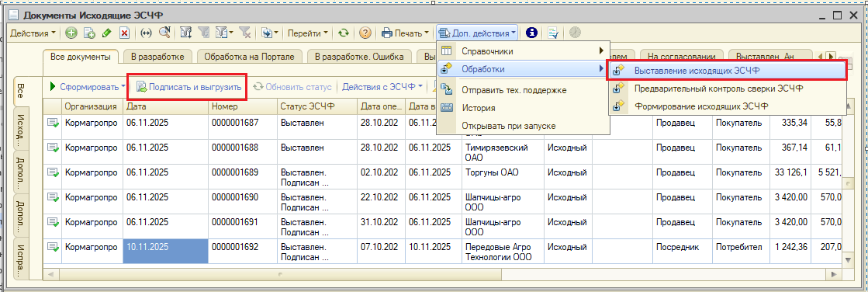868x292 pixels.
Task: Click the Дата column header
Action: click(165, 106)
